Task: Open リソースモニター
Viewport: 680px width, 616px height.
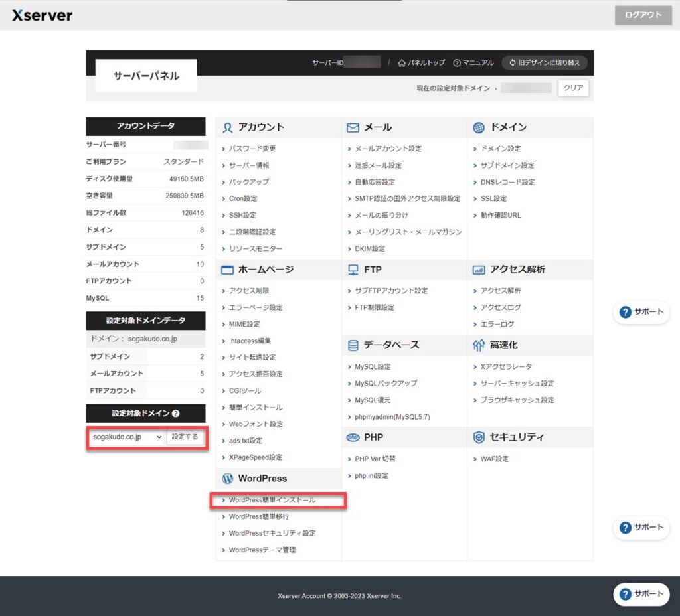Action: 256,249
